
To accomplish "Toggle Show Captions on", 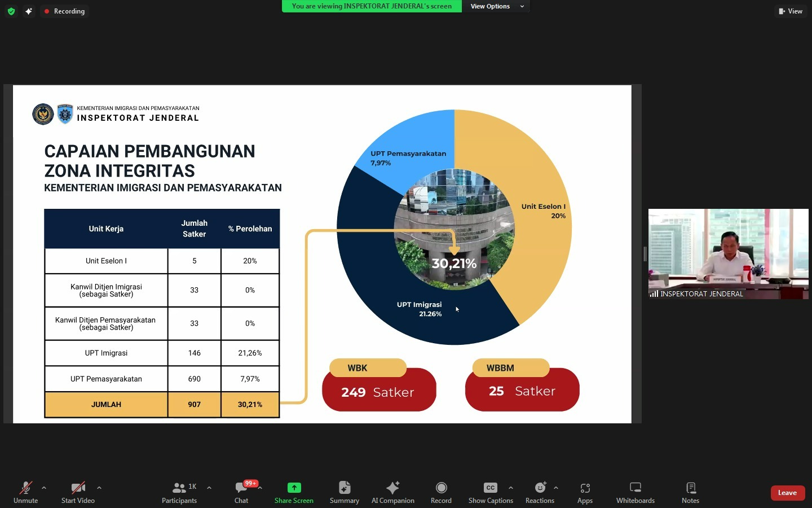I will pos(491,492).
